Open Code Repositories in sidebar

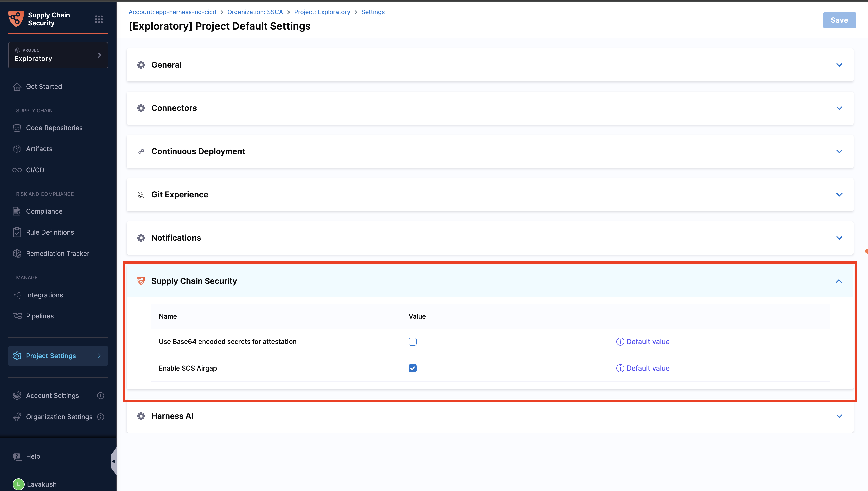[x=54, y=128]
